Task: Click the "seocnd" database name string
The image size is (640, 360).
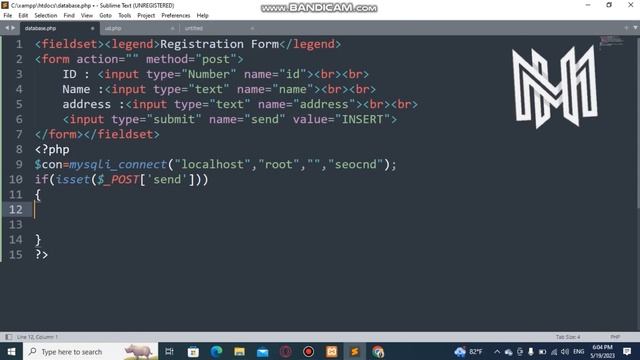Action: point(356,164)
